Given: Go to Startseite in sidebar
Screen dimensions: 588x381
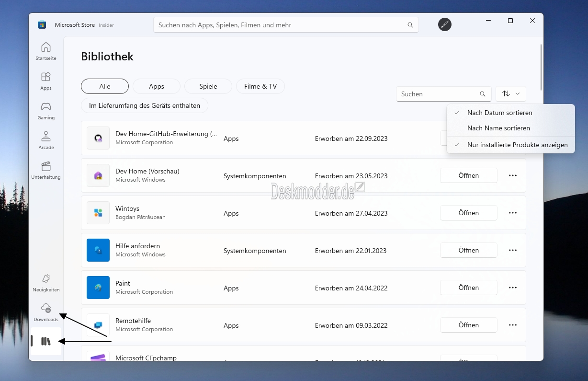Looking at the screenshot, I should 46,51.
